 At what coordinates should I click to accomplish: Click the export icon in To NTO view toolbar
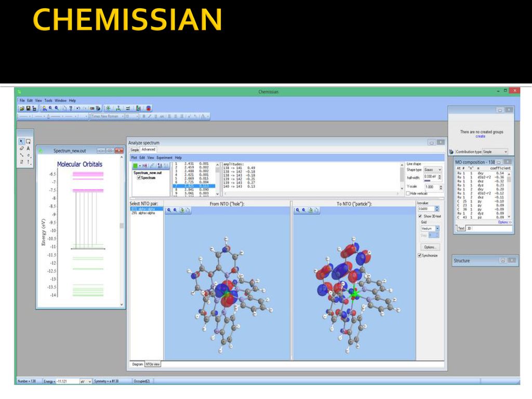pos(311,210)
